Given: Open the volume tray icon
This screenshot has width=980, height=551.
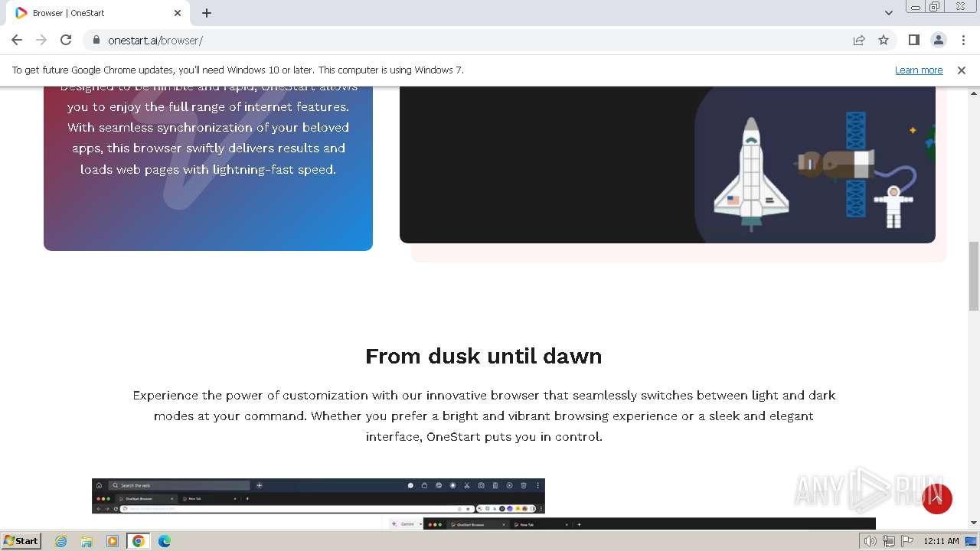Looking at the screenshot, I should tap(871, 541).
